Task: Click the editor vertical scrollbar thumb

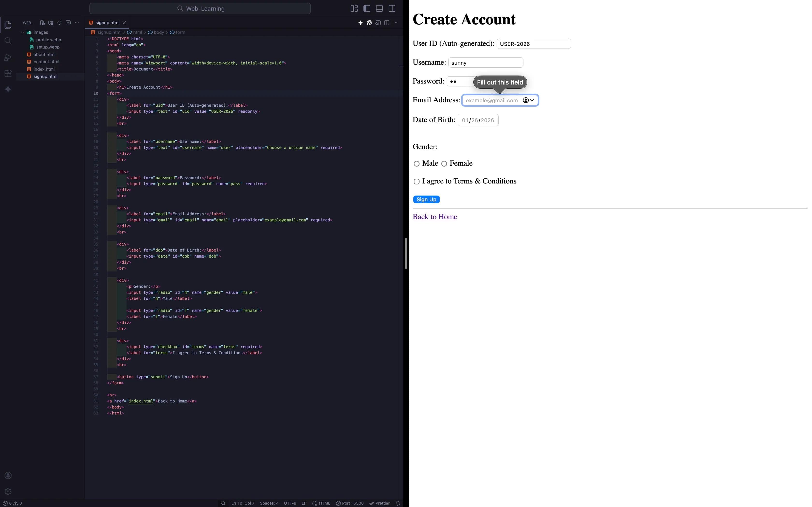Action: pyautogui.click(x=406, y=253)
